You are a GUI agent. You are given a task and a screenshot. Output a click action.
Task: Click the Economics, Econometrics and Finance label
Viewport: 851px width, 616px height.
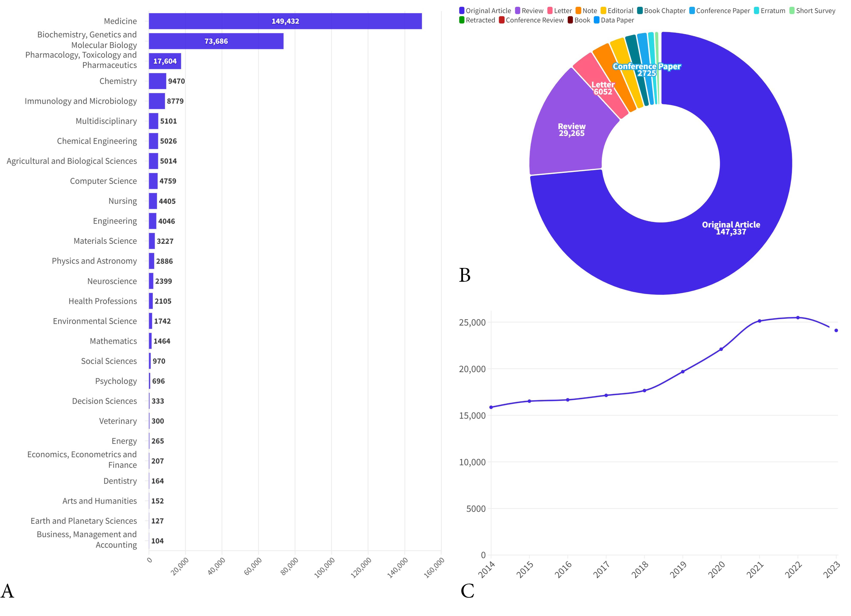[x=82, y=460]
